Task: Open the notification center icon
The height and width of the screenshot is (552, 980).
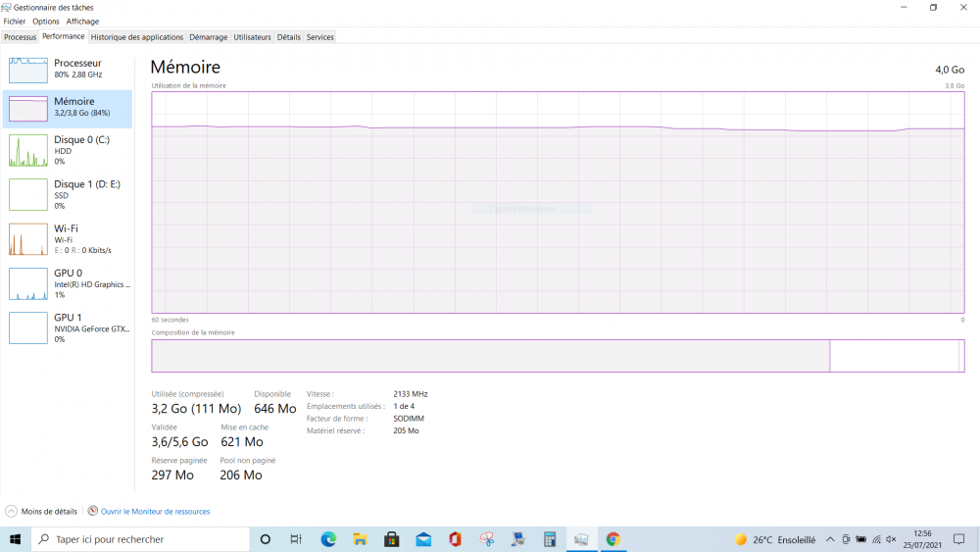Action: point(959,539)
